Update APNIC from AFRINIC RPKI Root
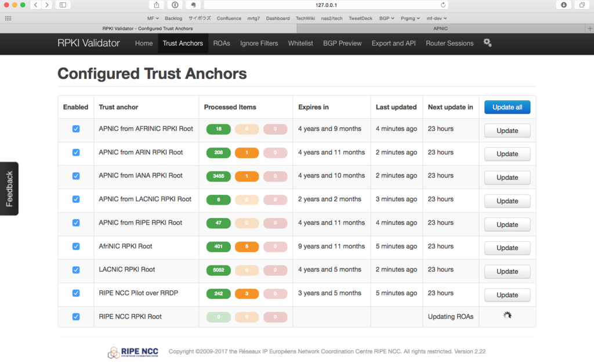This screenshot has height=364, width=594. (507, 130)
